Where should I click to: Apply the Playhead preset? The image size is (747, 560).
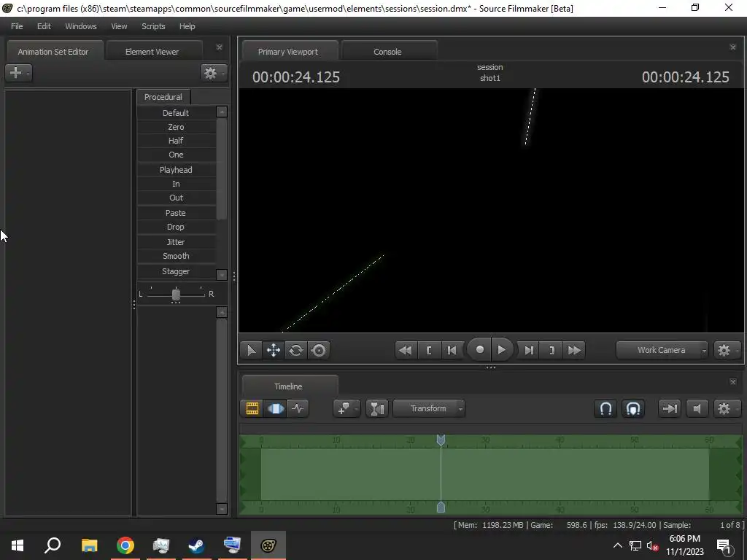[x=176, y=169]
